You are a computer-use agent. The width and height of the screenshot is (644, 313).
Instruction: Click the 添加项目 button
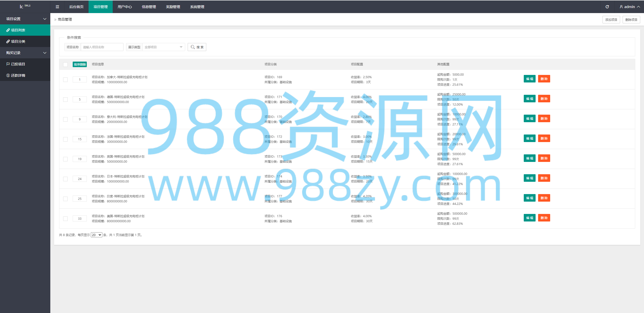pyautogui.click(x=611, y=20)
